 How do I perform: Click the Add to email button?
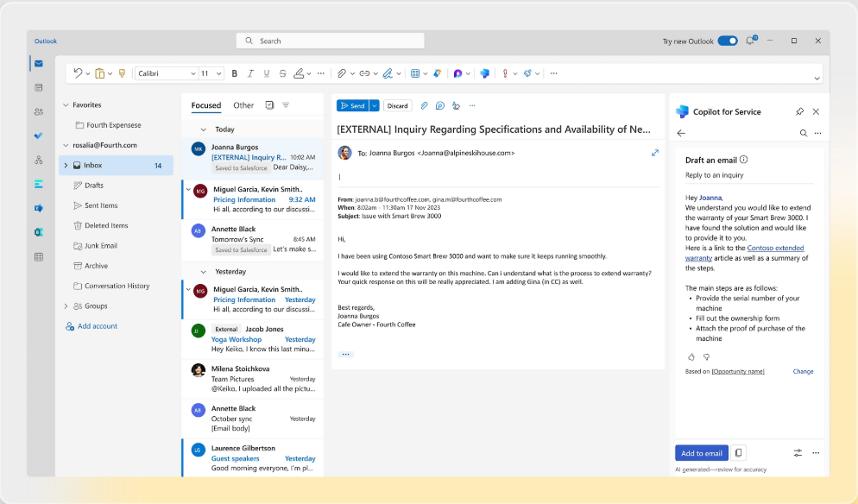point(702,453)
